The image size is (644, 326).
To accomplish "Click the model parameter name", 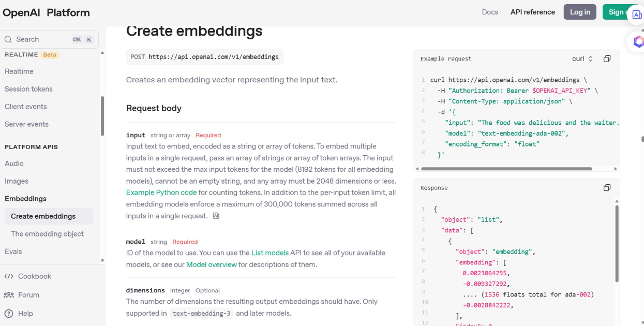I will (x=136, y=242).
